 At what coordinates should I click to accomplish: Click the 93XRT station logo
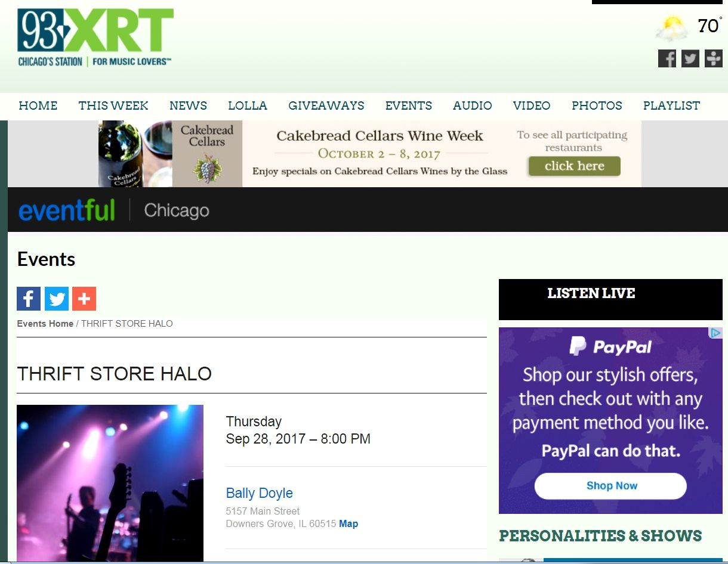tap(95, 37)
